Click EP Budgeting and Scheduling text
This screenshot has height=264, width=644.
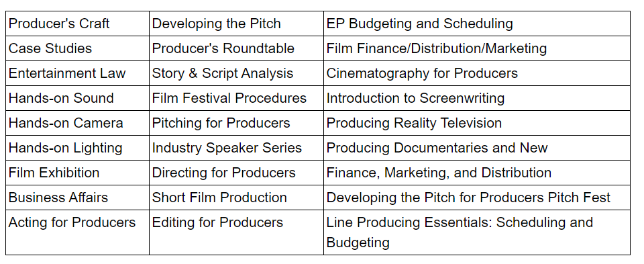coord(419,24)
